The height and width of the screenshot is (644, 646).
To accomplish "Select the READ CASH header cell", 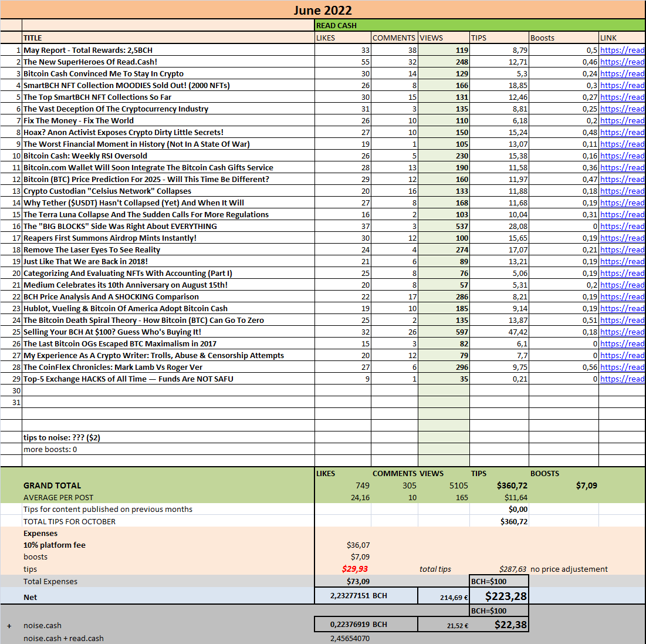I will tap(480, 26).
